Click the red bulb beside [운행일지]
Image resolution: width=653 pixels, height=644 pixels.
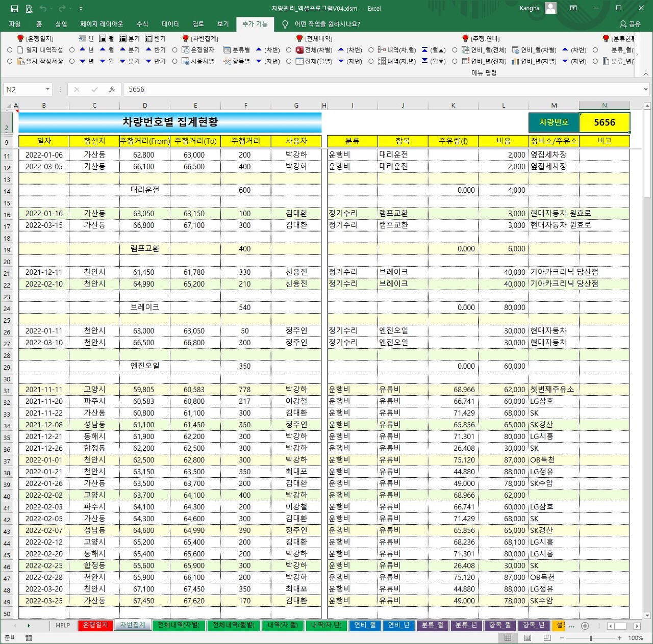click(x=20, y=38)
